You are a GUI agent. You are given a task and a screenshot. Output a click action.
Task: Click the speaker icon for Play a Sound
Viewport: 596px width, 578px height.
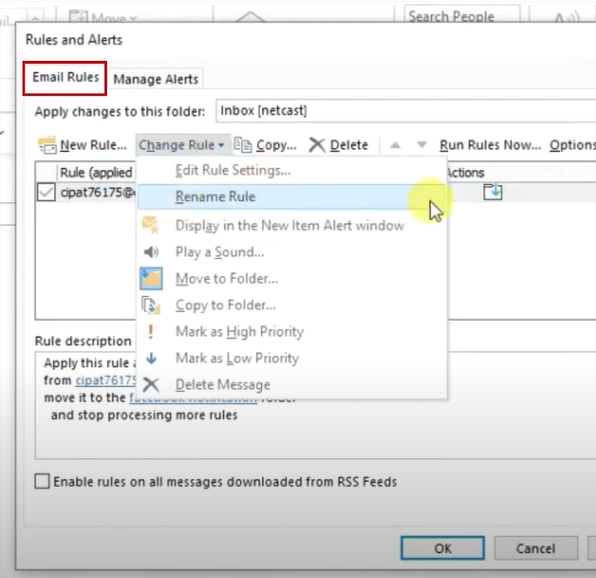151,252
